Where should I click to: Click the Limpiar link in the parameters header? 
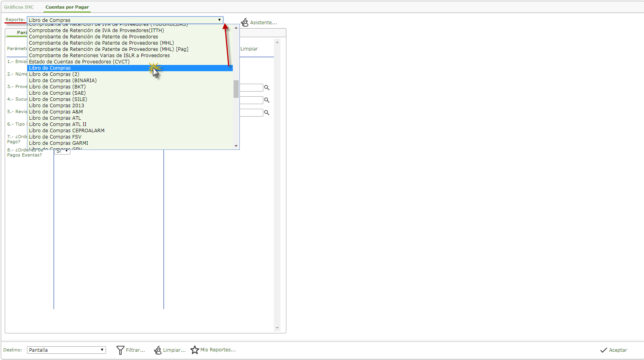249,49
